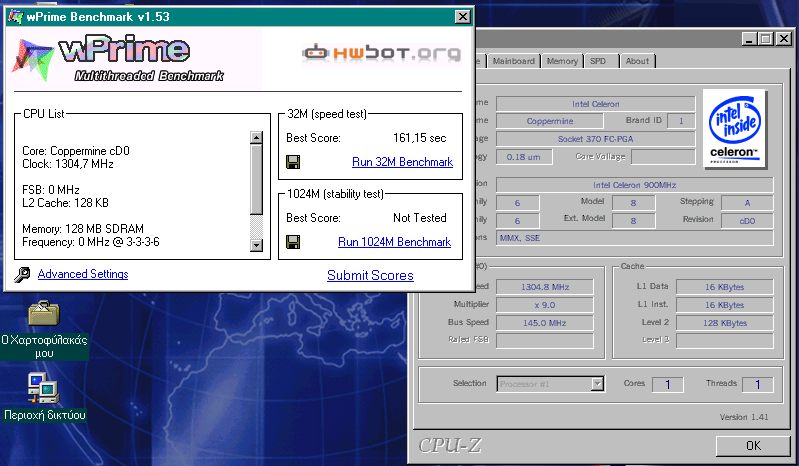Click the Coppermine code name field
Image resolution: width=799 pixels, height=466 pixels.
(550, 121)
